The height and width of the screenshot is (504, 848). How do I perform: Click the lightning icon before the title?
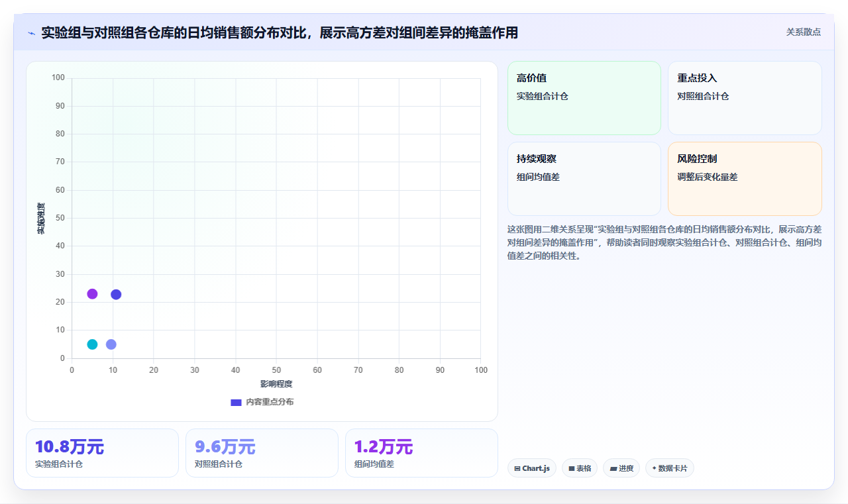pos(32,33)
